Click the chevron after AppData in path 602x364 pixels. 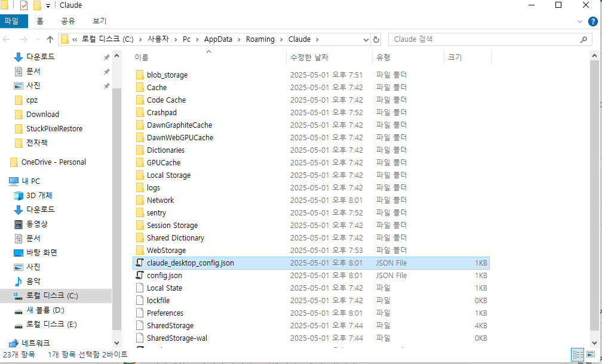coord(239,39)
